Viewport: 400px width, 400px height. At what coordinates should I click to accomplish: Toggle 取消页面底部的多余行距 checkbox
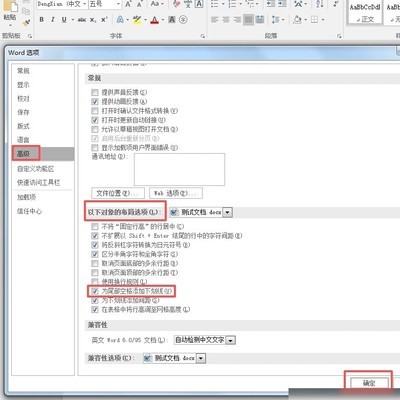click(95, 263)
